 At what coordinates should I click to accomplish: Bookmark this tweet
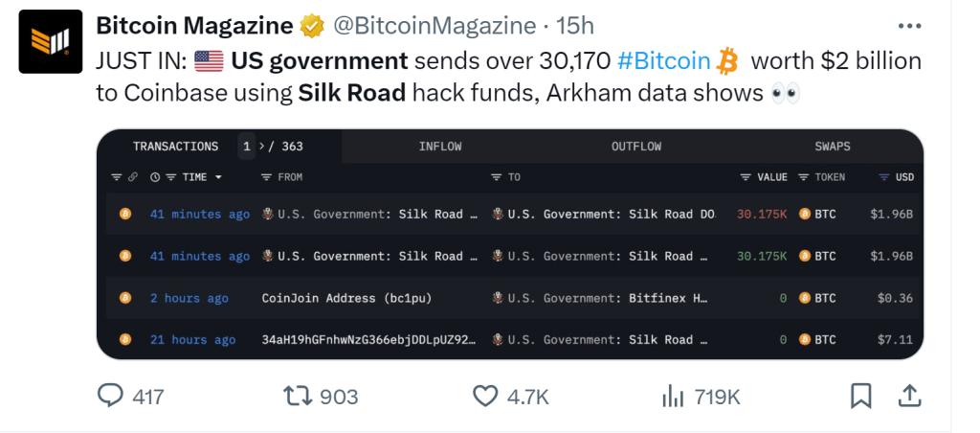(860, 395)
